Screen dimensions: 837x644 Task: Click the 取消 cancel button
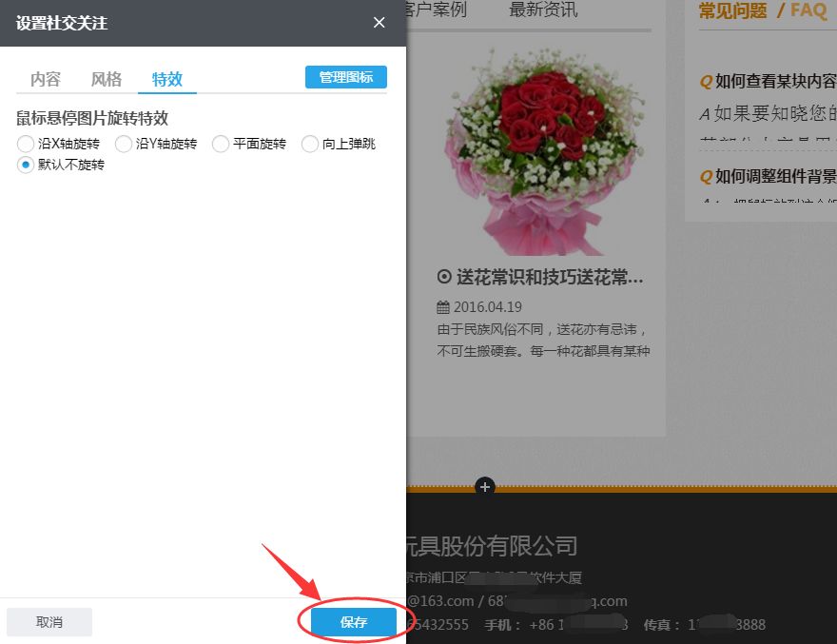pyautogui.click(x=49, y=621)
